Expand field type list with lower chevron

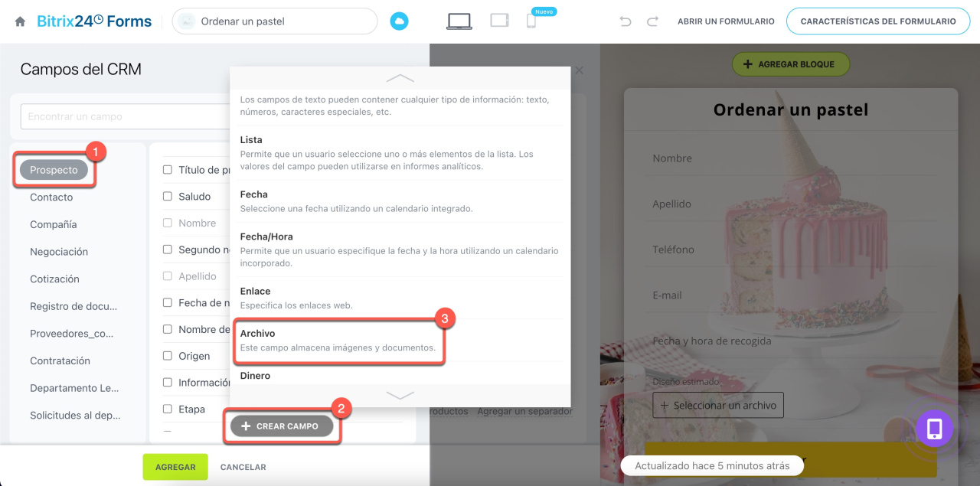[400, 396]
